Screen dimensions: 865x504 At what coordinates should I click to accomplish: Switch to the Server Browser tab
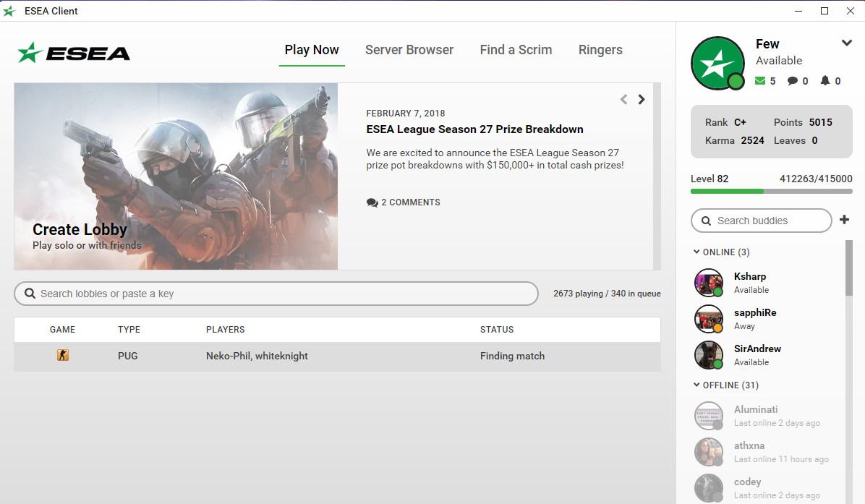[409, 50]
